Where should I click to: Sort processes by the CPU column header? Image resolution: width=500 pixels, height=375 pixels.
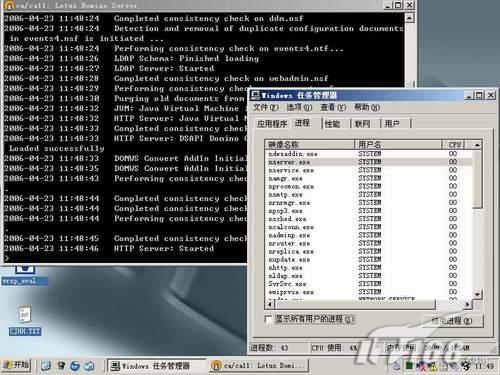coord(455,145)
